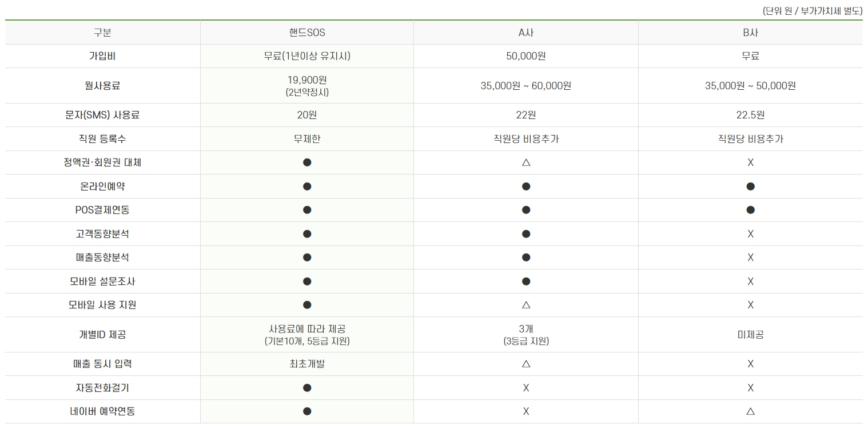Click A사 triangle in 매출 동시 입력 row
This screenshot has height=428, width=868.
pyautogui.click(x=526, y=364)
